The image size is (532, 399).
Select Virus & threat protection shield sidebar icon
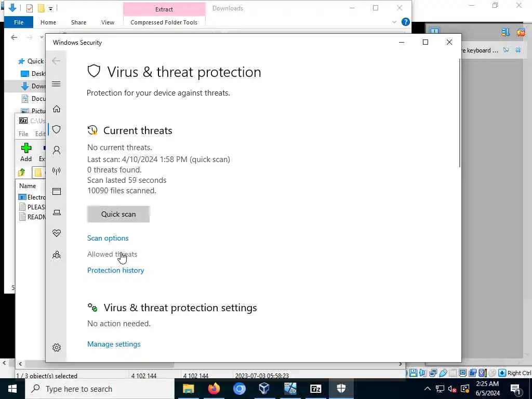(x=57, y=129)
